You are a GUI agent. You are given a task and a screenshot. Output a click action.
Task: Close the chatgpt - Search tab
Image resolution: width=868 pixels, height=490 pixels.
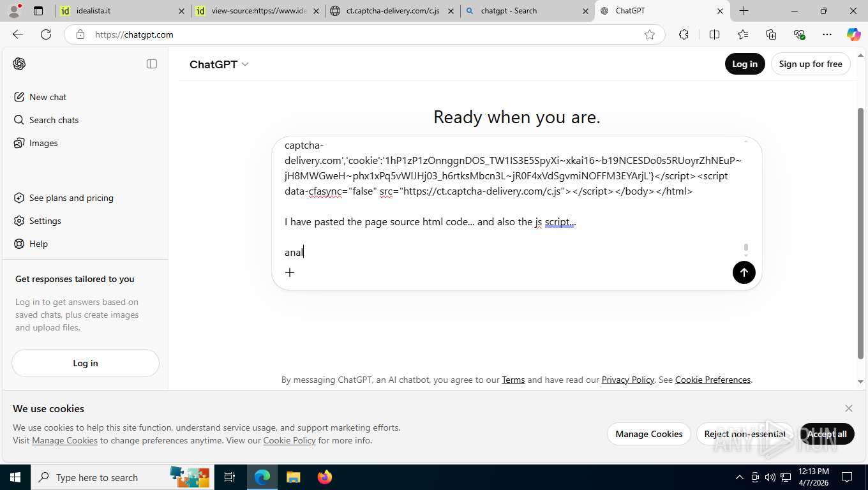coord(585,11)
